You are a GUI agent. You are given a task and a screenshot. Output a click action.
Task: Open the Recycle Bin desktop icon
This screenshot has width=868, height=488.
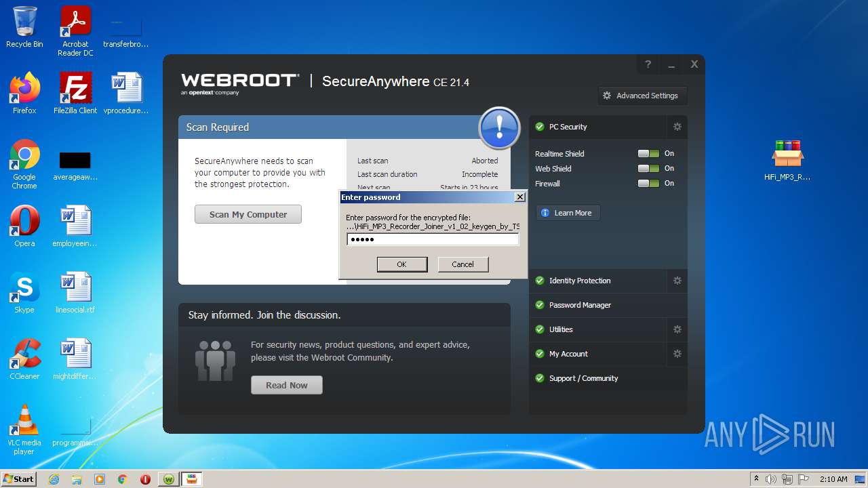24,27
